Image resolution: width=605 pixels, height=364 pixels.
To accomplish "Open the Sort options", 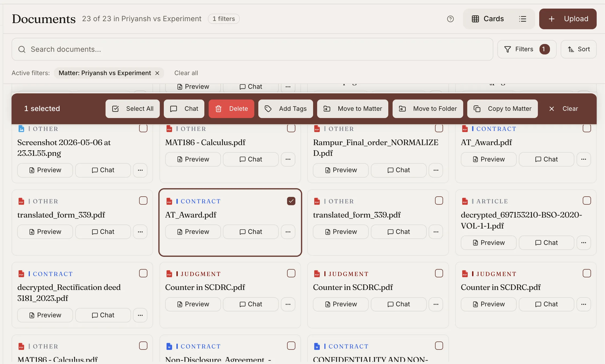I will [578, 49].
